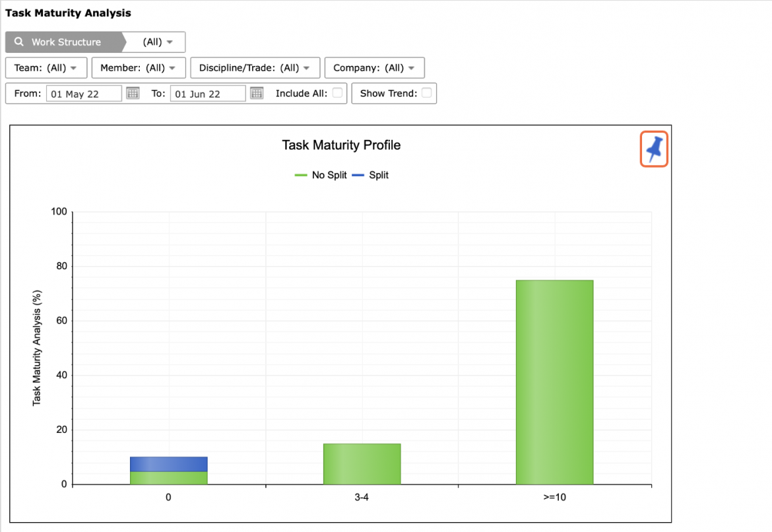The height and width of the screenshot is (532, 772).
Task: Open the Company filter dropdown
Action: (x=374, y=67)
